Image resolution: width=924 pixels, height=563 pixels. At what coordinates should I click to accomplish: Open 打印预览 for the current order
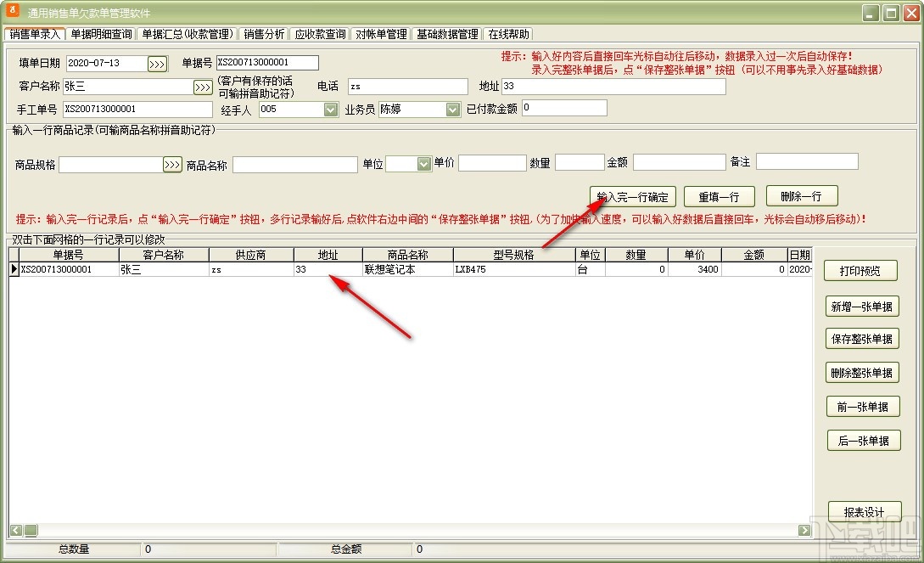tap(862, 270)
